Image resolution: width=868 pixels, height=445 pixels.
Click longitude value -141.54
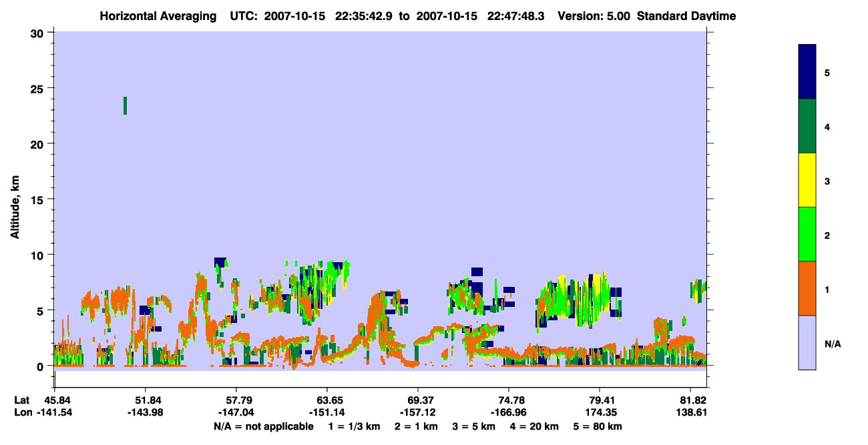55,412
